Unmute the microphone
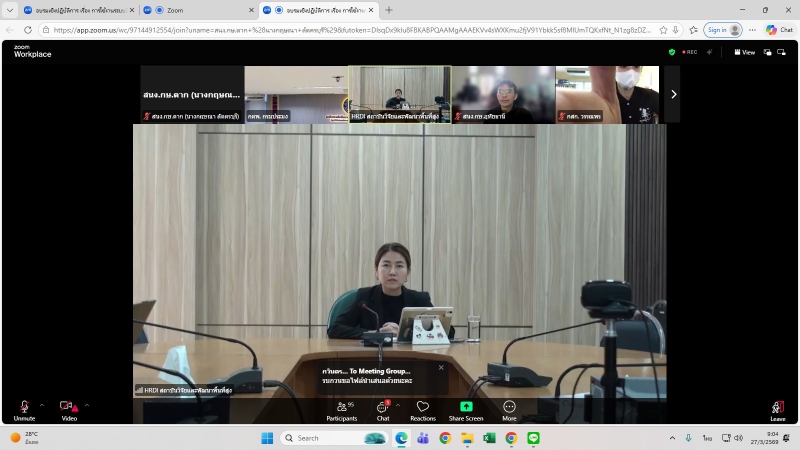 click(23, 408)
